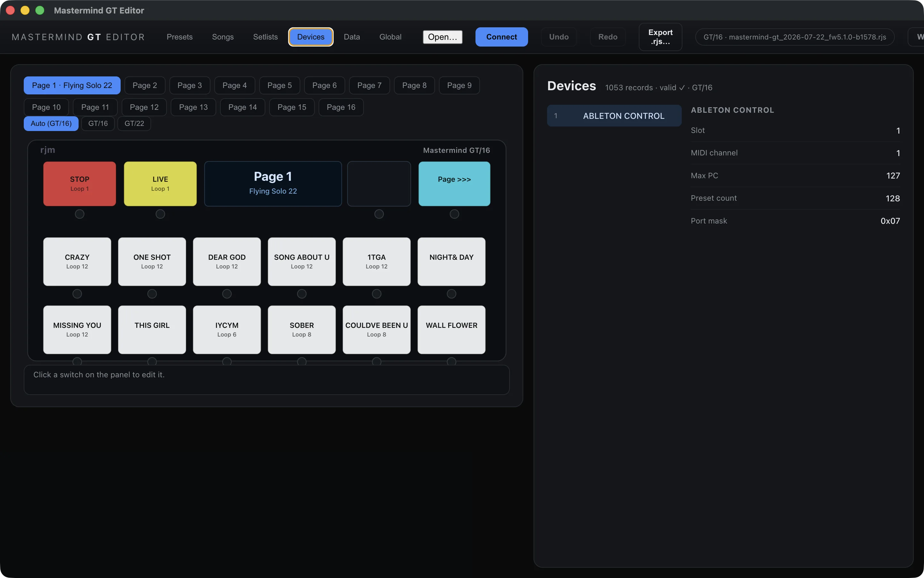Click the Page 1 Flying Solo 22 display
Viewport: 924px width, 578px height.
(273, 183)
